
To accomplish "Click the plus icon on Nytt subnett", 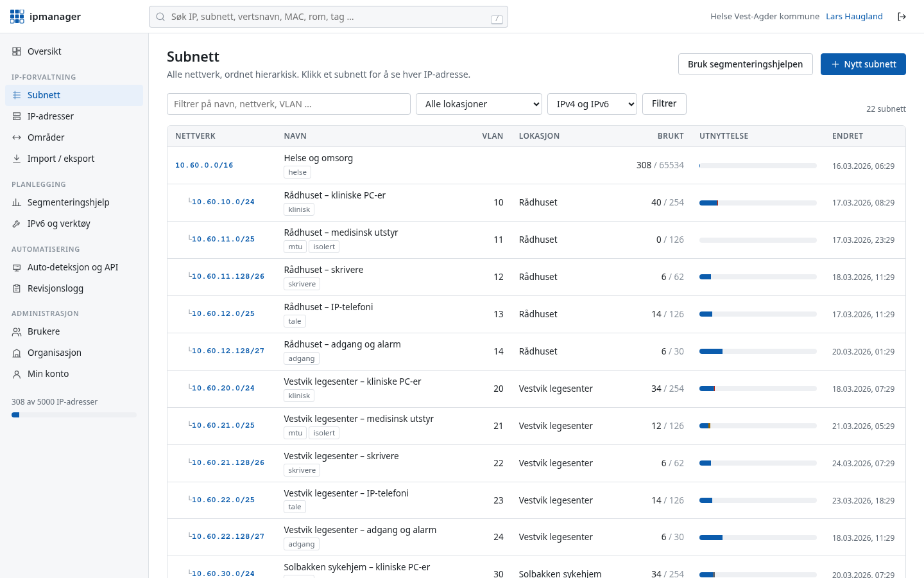I will (835, 64).
